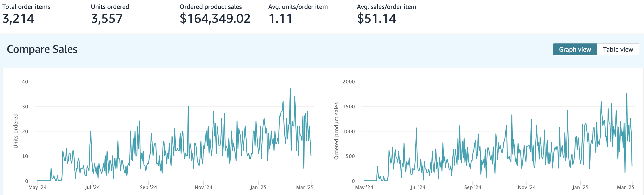Screen dimensions: 644x195
Task: Click Sep '24 on the sales chart axis
Action: 473,187
